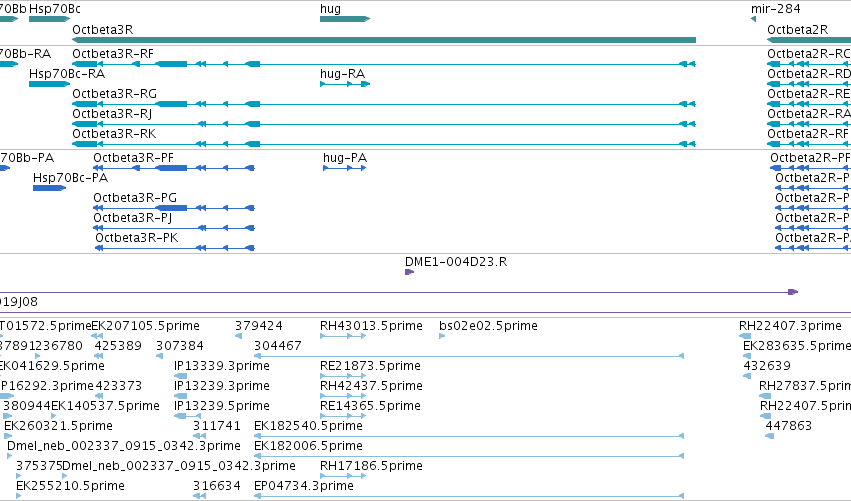Select EST RE21873.5prime
This screenshot has height=501, width=851.
[x=370, y=366]
